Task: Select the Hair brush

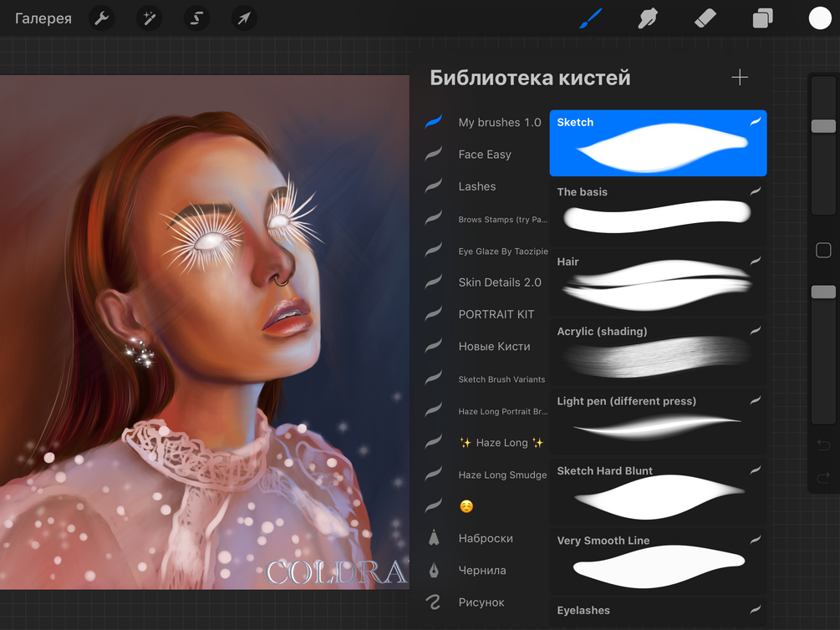Action: coord(658,282)
